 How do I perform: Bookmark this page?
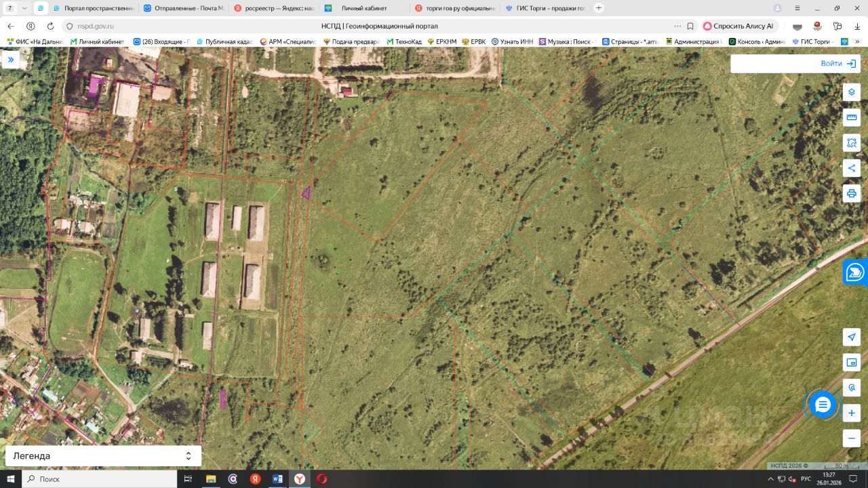pos(690,26)
